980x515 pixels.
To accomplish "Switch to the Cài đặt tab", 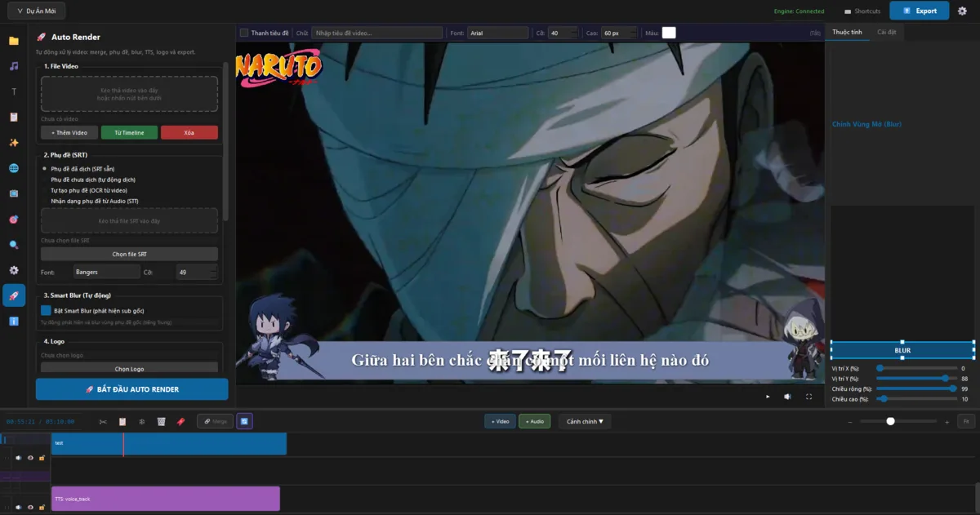I will (x=887, y=32).
